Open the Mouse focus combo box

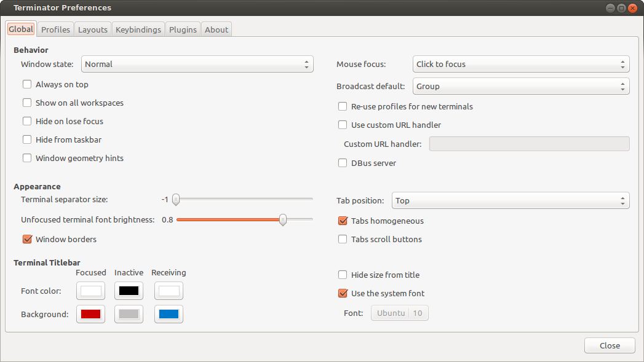coord(520,64)
